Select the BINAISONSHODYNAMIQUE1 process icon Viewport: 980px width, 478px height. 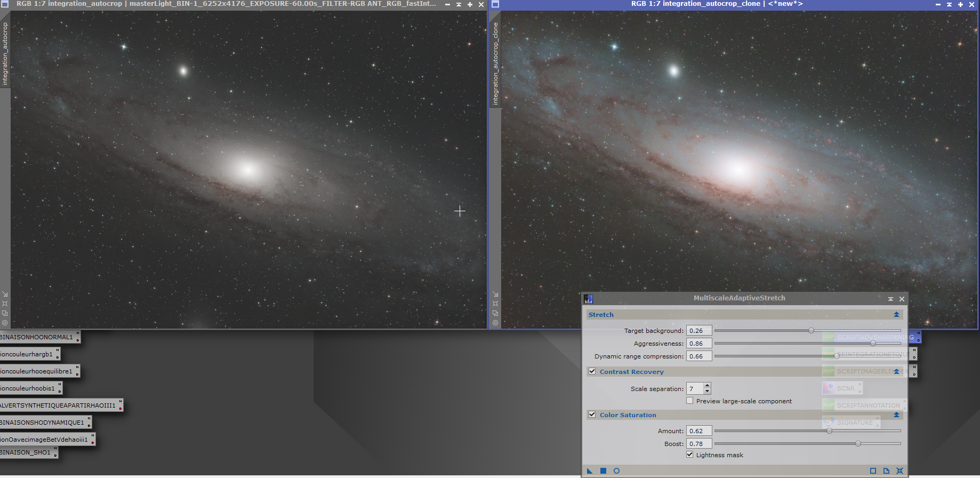(x=46, y=423)
